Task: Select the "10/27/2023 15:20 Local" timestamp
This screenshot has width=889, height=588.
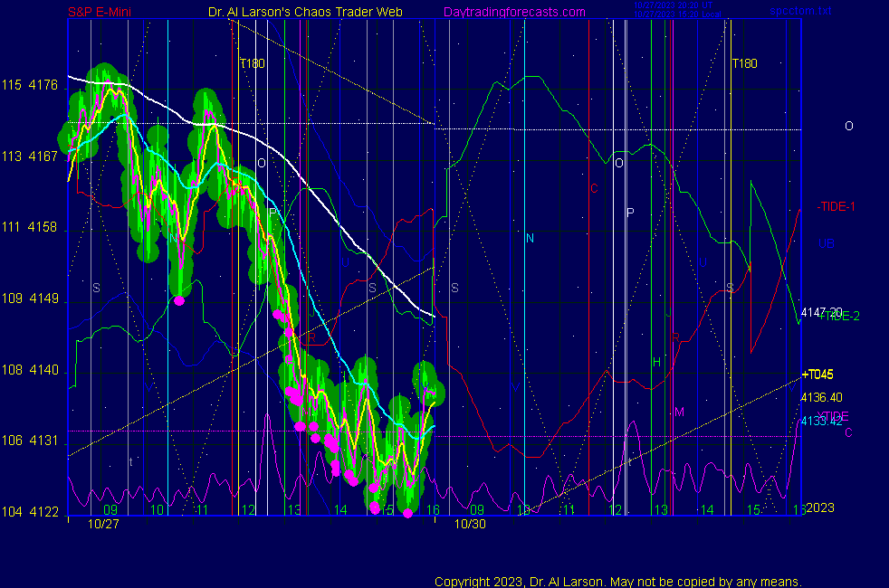Action: coord(677,14)
